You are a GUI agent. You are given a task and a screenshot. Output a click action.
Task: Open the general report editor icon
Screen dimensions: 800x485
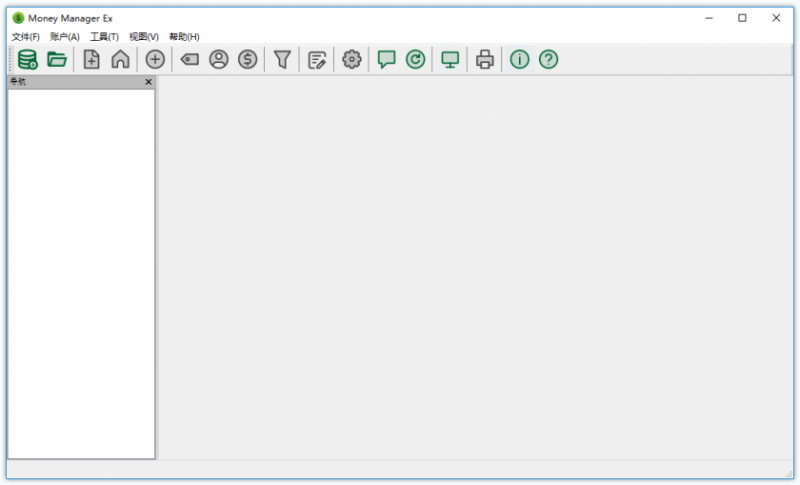coord(317,60)
